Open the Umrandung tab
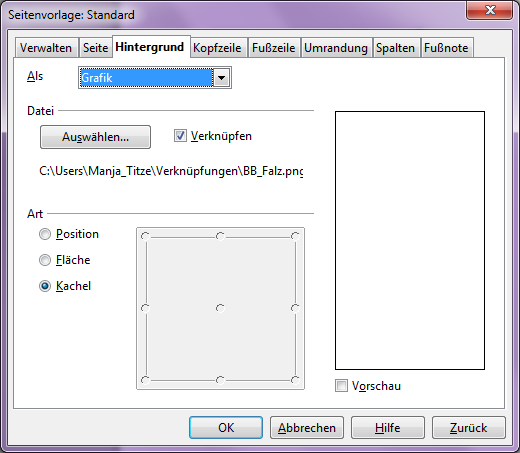 click(x=336, y=48)
